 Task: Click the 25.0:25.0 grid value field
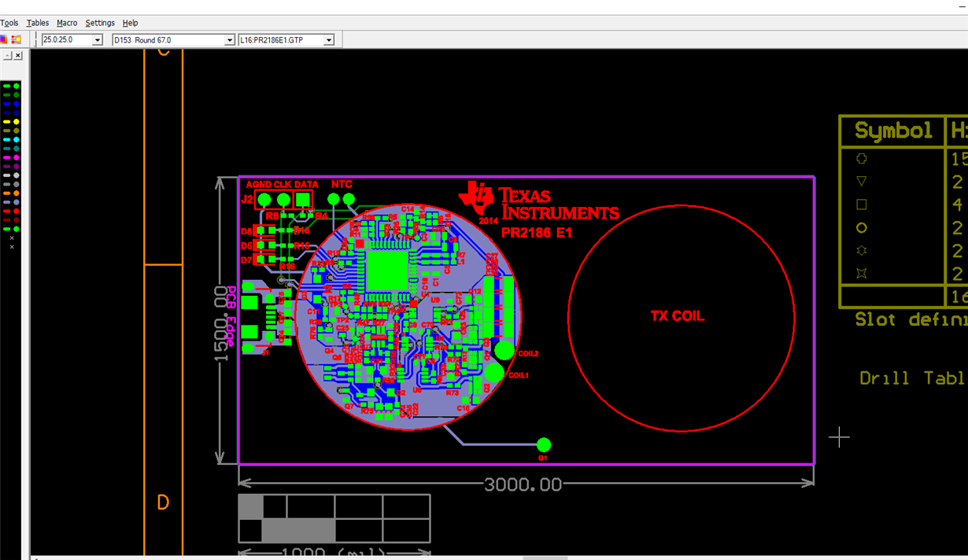(x=67, y=39)
